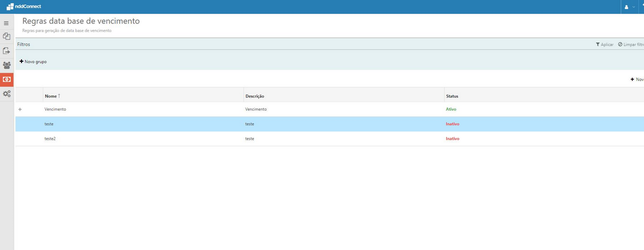644x250 pixels.
Task: Clear filters with Limpar filtro
Action: [x=631, y=44]
